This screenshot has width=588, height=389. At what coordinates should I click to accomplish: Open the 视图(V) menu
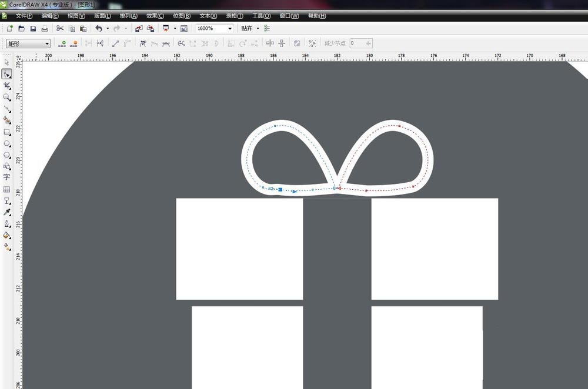(x=76, y=16)
